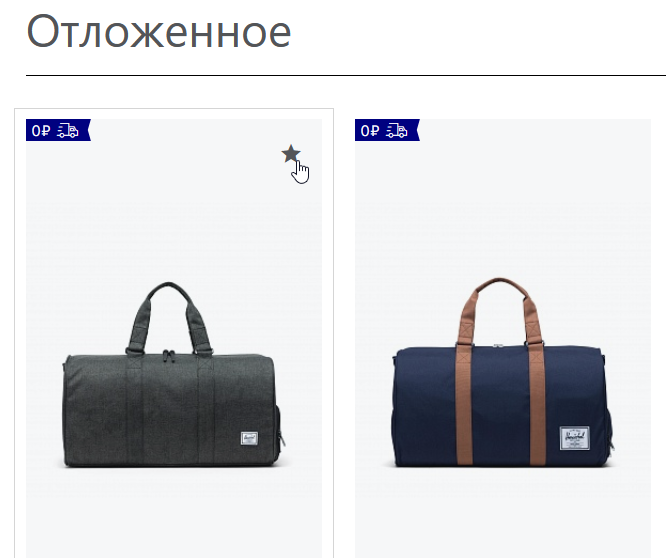Click the Отложенное page heading
Image resolution: width=666 pixels, height=558 pixels.
[x=158, y=32]
